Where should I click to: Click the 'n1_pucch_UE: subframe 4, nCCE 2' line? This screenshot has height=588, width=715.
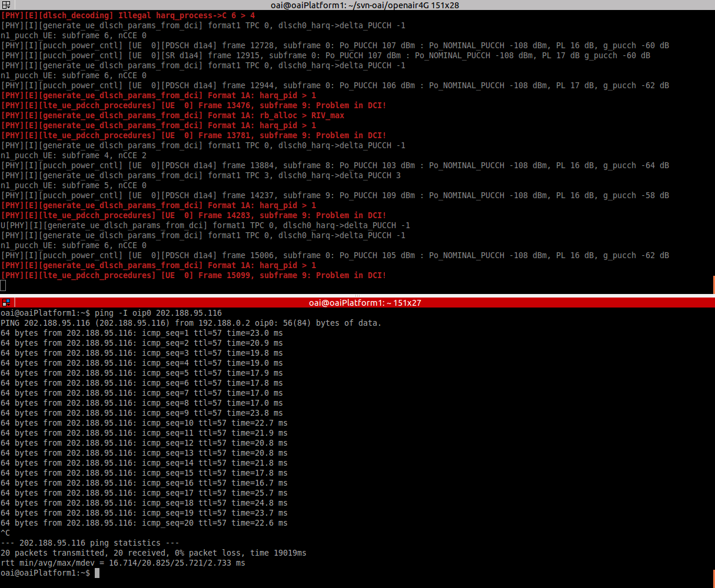73,155
